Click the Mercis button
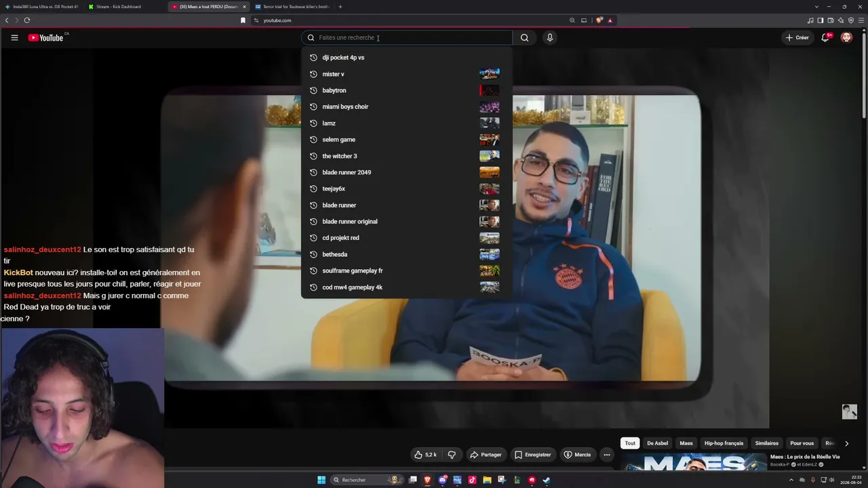 (577, 455)
